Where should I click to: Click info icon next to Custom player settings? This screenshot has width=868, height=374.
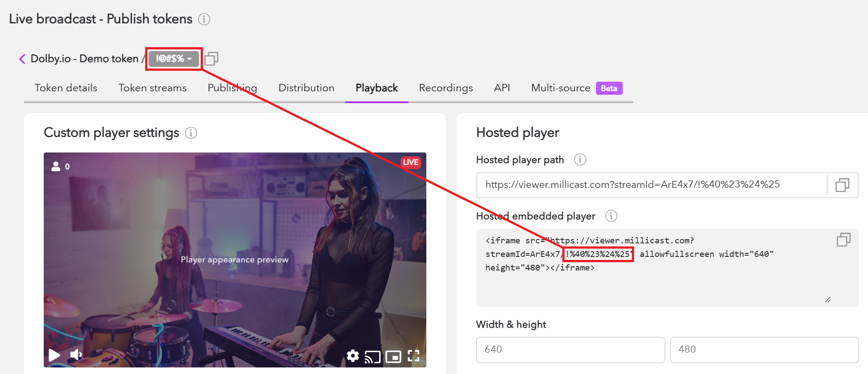(191, 133)
